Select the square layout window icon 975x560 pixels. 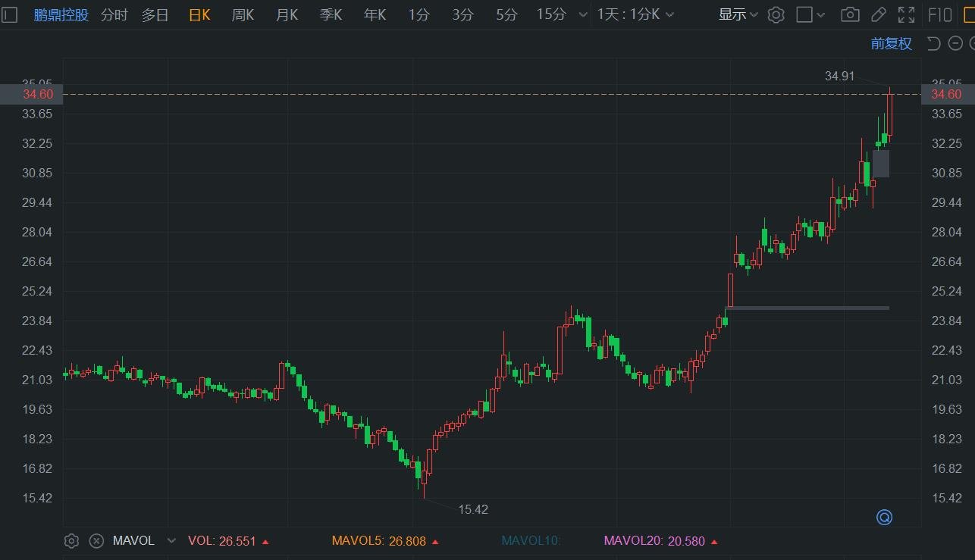804,14
